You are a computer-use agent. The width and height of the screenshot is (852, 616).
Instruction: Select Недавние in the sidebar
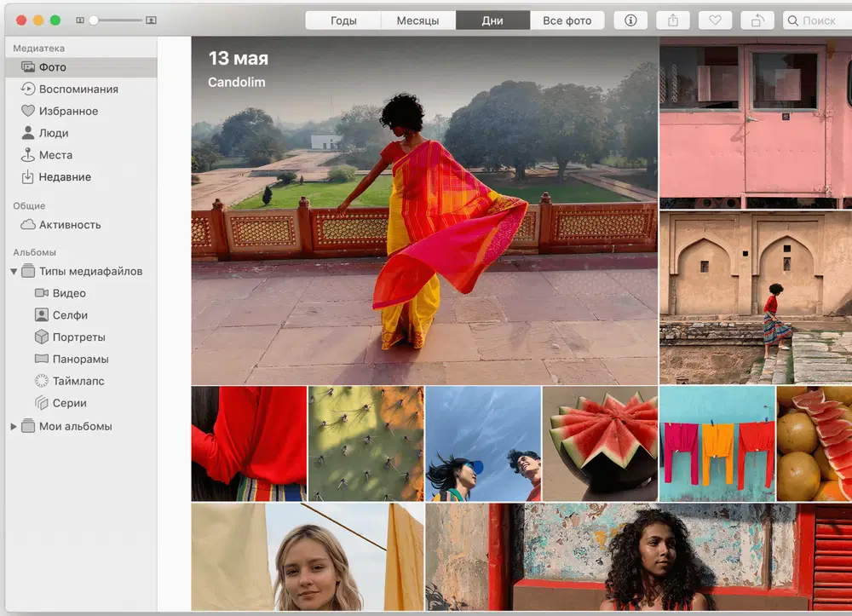(81, 176)
